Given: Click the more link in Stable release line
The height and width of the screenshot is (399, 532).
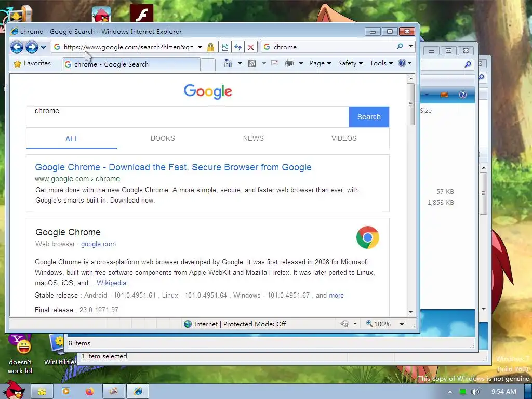Looking at the screenshot, I should pos(336,296).
